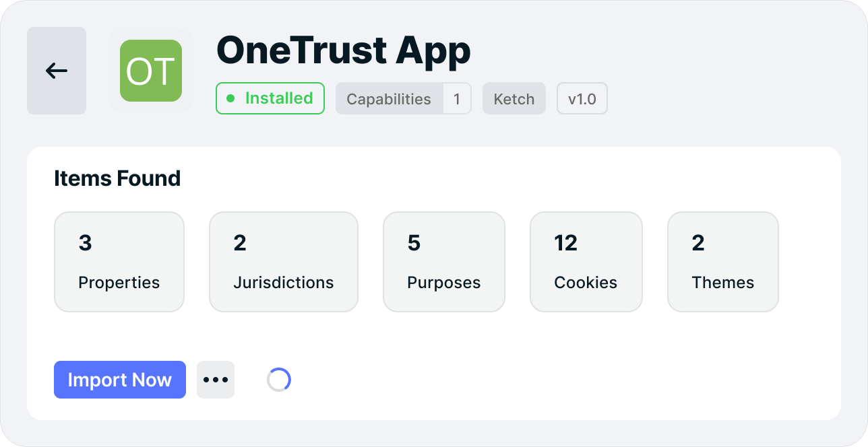
Task: Open the Jurisdictions card details
Action: coord(283,262)
